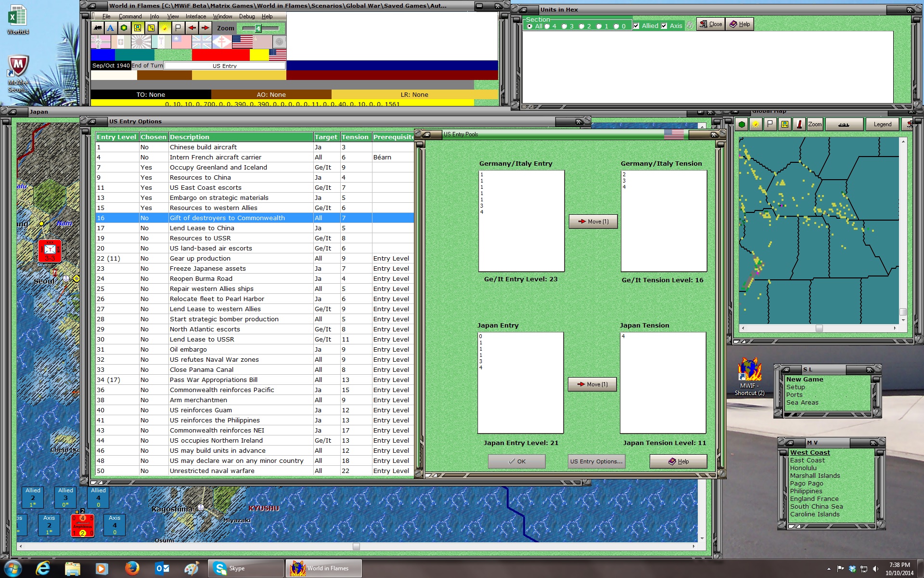The width and height of the screenshot is (924, 578).
Task: Click Move (1) under Germany/Italy Entry
Action: tap(593, 222)
